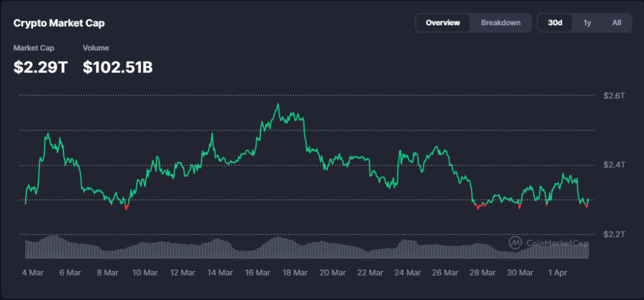Click the red dip segment near 9 Mar

pyautogui.click(x=126, y=206)
